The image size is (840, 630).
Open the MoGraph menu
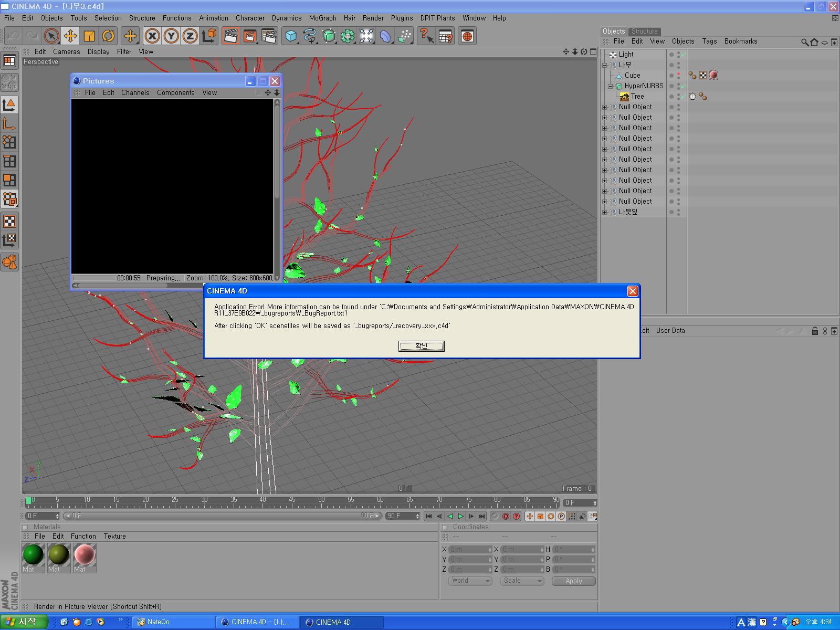tap(322, 18)
